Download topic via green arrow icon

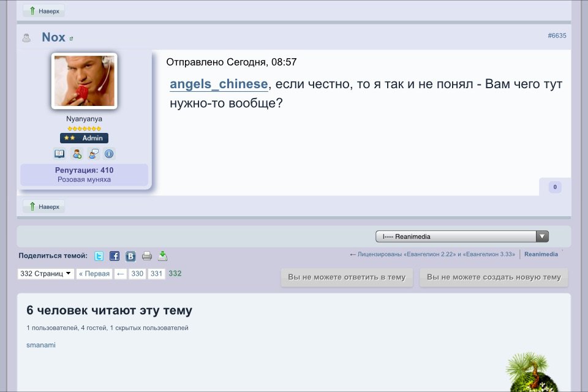[x=162, y=256]
